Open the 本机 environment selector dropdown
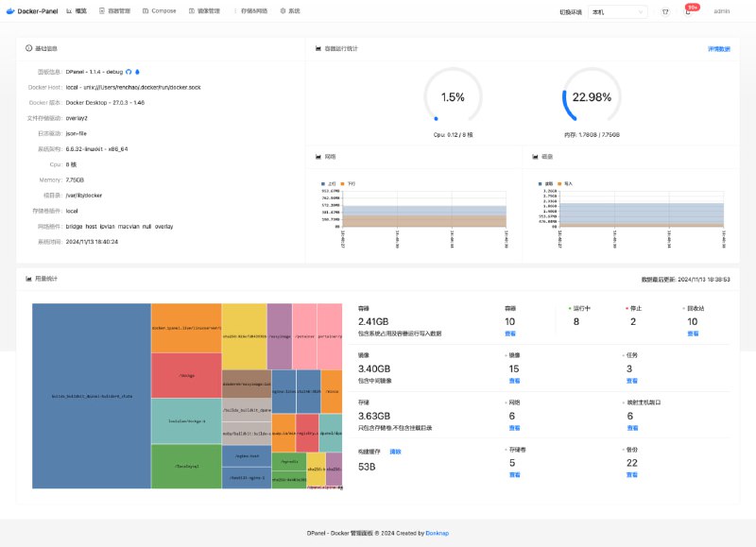Image resolution: width=756 pixels, height=547 pixels. (614, 12)
